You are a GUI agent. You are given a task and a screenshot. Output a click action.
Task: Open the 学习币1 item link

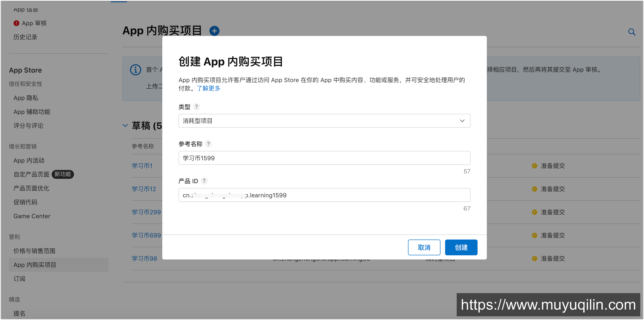tap(142, 166)
